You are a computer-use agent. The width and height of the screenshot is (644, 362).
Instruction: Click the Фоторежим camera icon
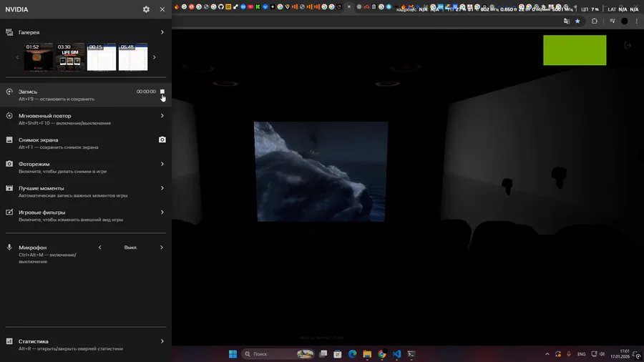tap(9, 164)
